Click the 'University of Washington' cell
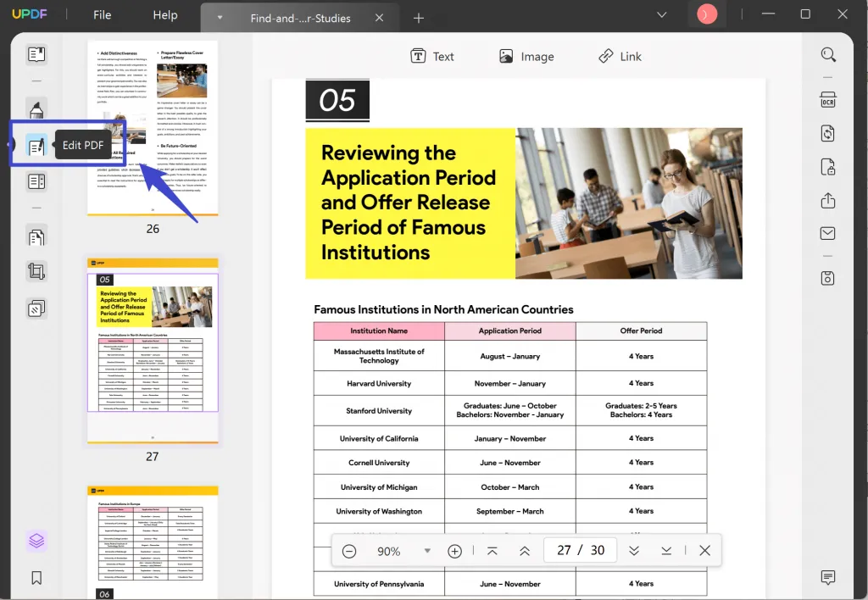 pos(379,511)
